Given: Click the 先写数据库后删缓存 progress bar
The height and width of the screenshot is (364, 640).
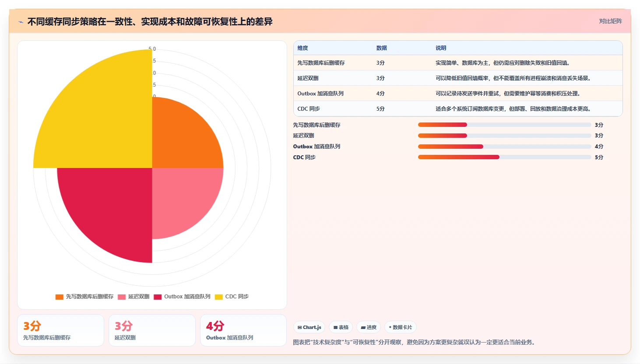Looking at the screenshot, I should point(504,125).
